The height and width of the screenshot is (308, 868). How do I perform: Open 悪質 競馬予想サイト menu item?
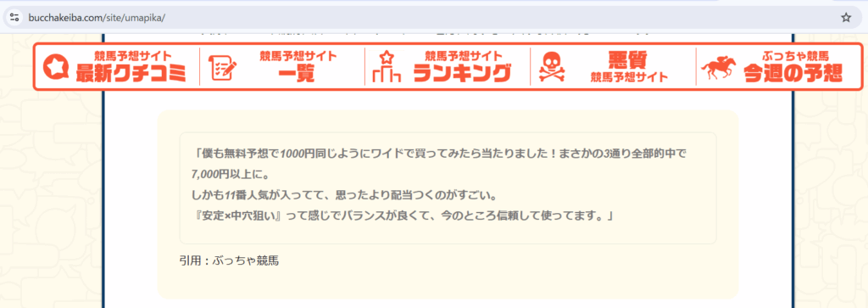coord(628,66)
